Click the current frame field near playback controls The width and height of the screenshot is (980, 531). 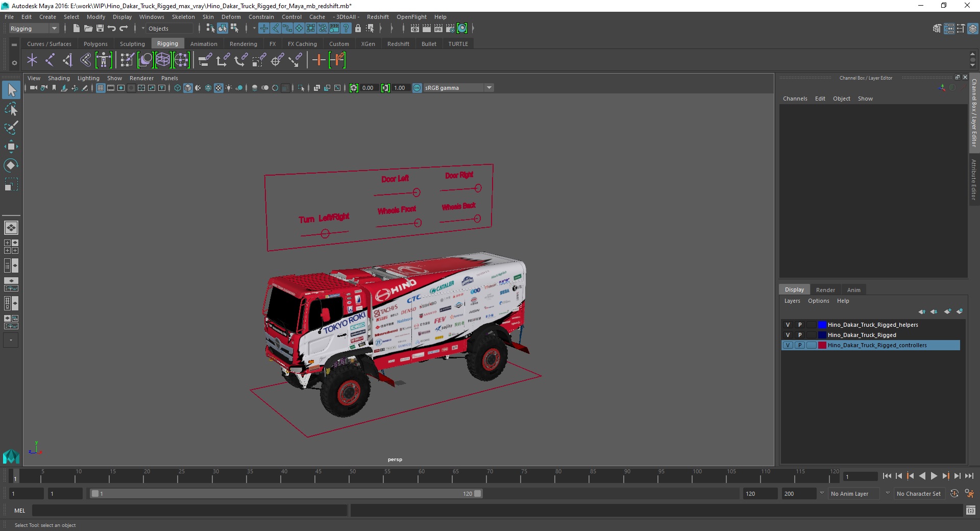pyautogui.click(x=861, y=476)
